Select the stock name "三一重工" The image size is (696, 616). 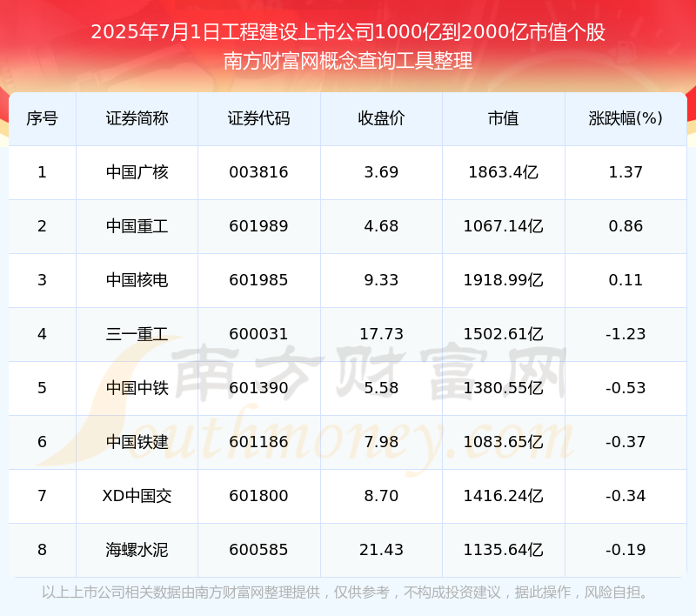click(x=137, y=334)
